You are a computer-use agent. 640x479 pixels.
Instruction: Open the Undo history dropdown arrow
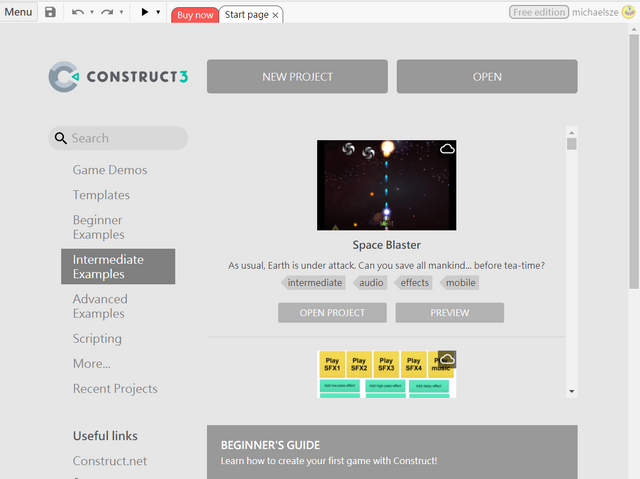click(x=92, y=12)
